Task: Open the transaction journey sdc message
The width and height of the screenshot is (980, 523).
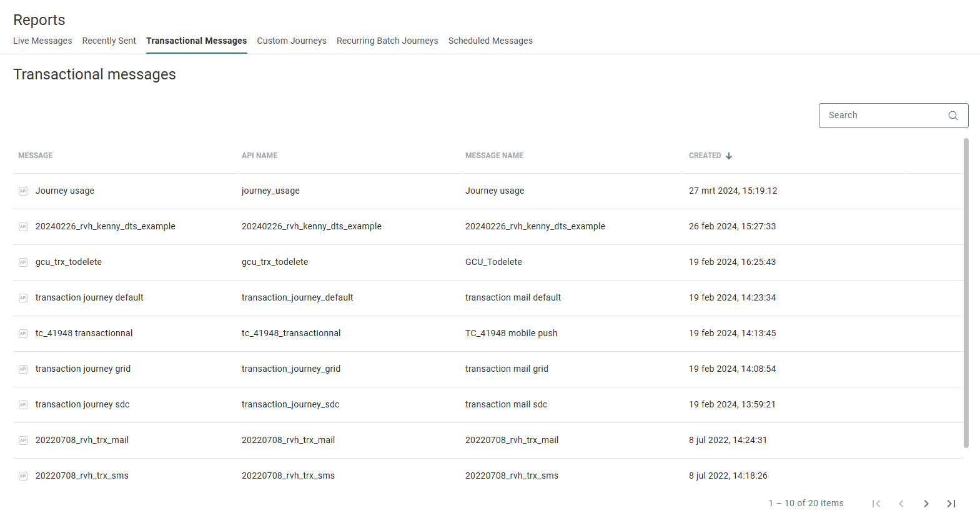Action: click(x=82, y=404)
